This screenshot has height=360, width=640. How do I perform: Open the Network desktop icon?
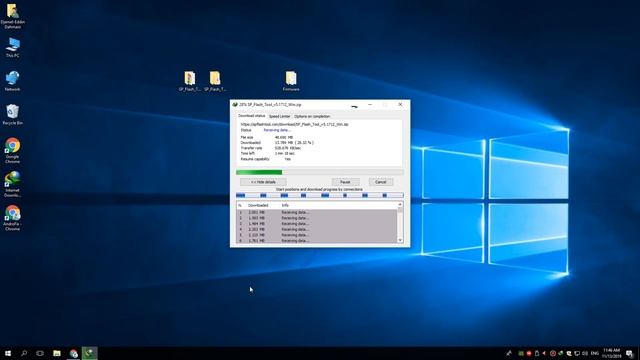tap(13, 81)
